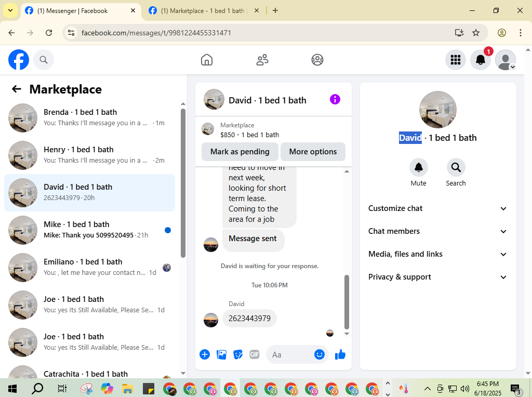Viewport: 532px width, 397px height.
Task: Click the conversation messages scrollbar
Action: [x=347, y=302]
